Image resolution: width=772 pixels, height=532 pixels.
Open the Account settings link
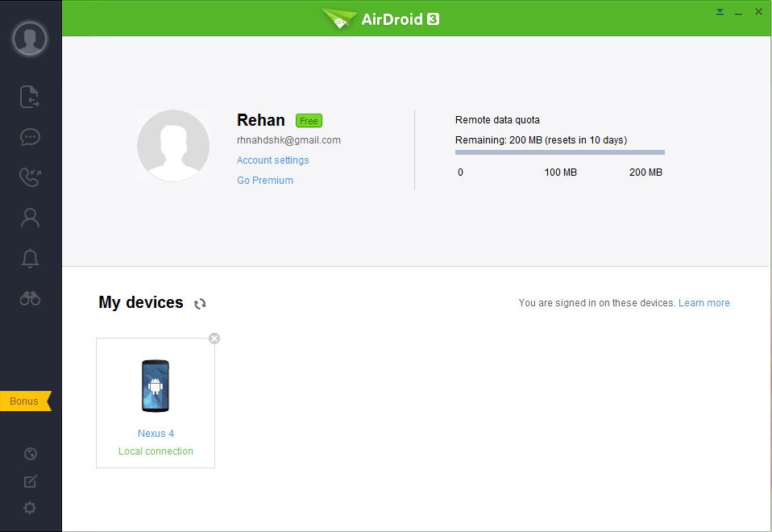pos(272,160)
